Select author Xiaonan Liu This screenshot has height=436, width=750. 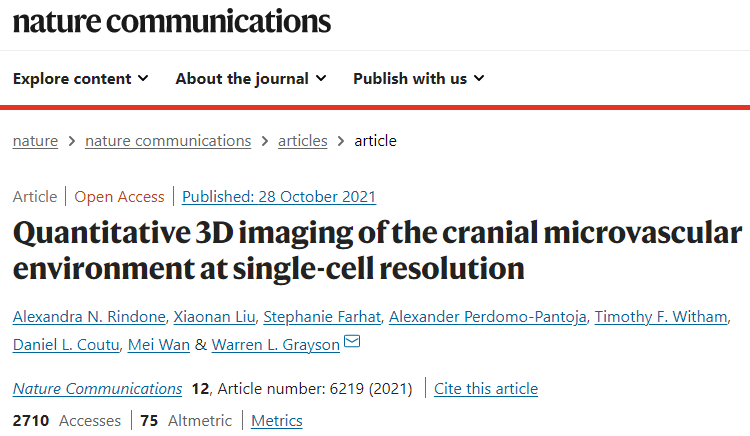[214, 316]
